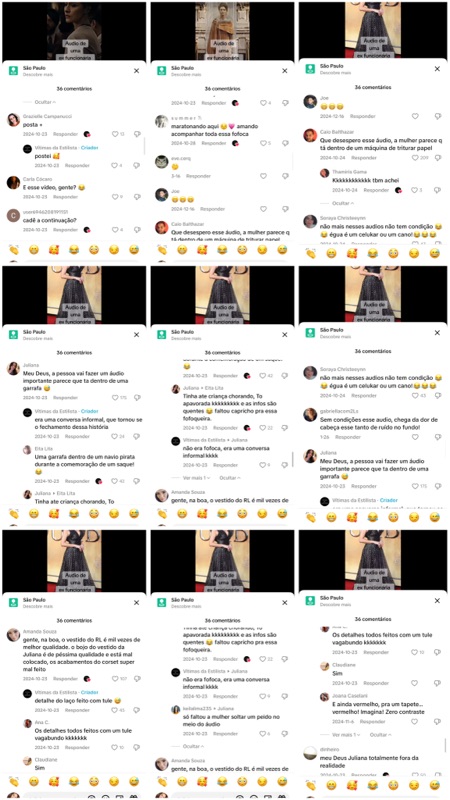Open Grazielle Campanucci's profile avatar

(13, 119)
